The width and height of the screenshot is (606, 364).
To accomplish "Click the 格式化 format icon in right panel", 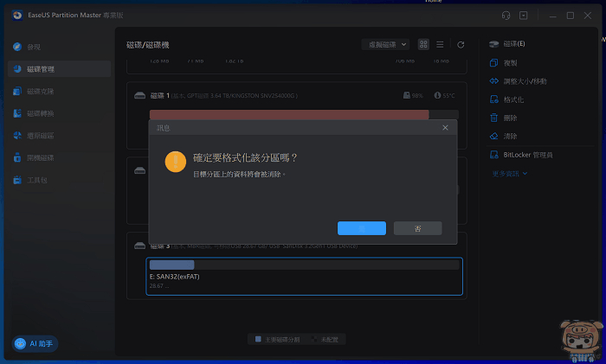I will 493,99.
